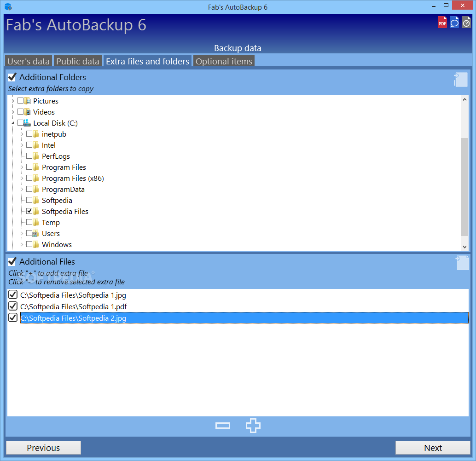
Task: Click the Users folder icon
Action: pos(35,233)
